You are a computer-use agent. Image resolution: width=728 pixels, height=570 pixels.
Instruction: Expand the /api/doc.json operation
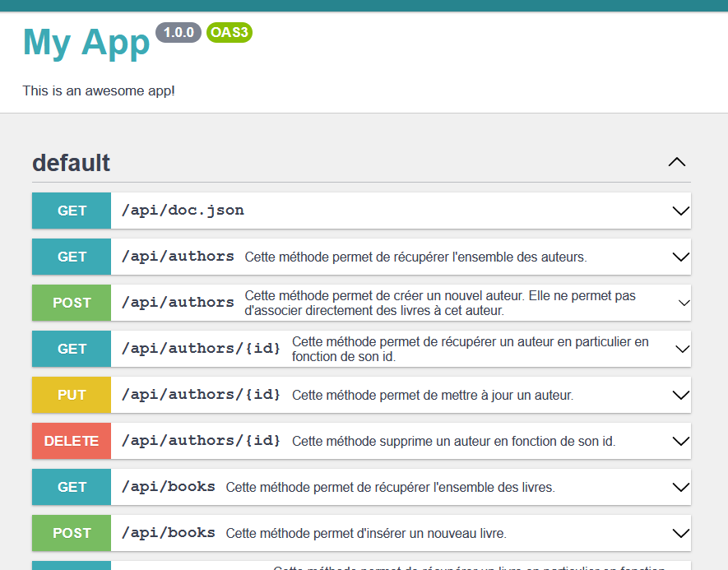[x=680, y=211]
